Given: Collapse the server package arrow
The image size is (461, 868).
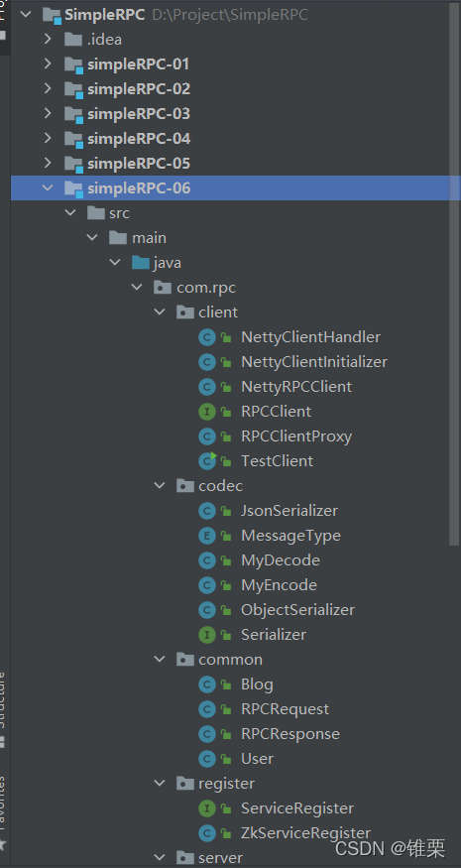Looking at the screenshot, I should 160,857.
